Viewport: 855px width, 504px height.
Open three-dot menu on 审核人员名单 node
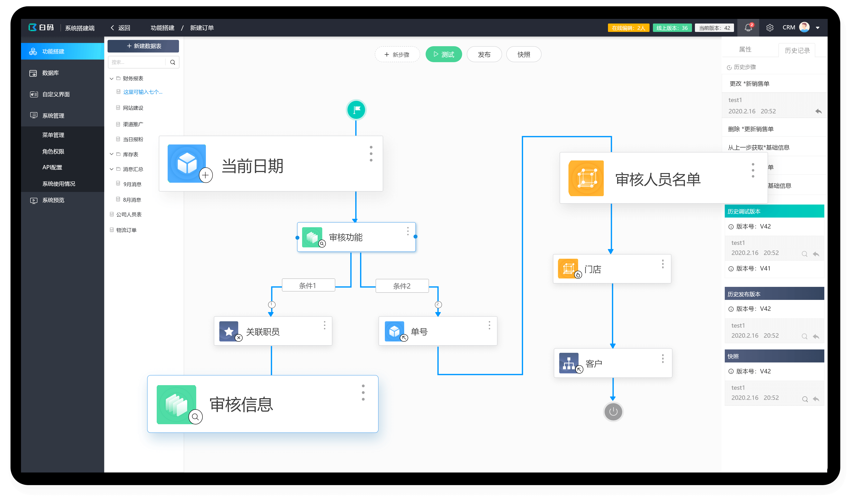coord(753,170)
